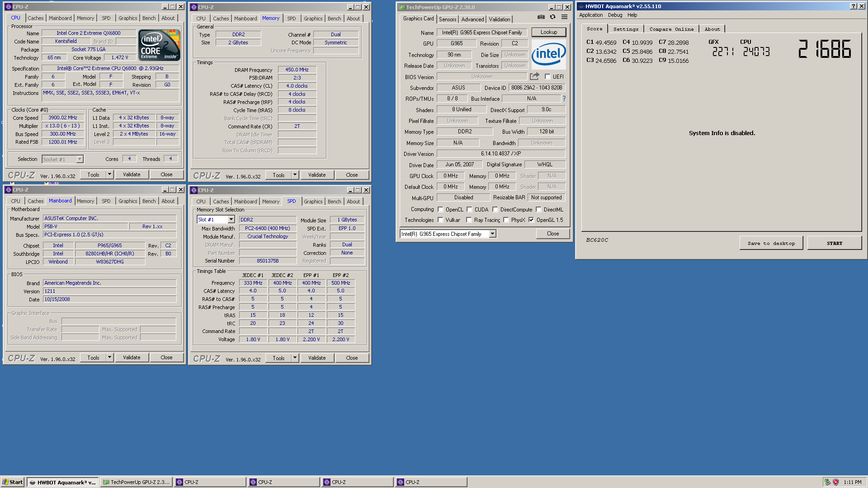868x488 pixels.
Task: Toggle the PhysX checkbox
Action: point(506,220)
